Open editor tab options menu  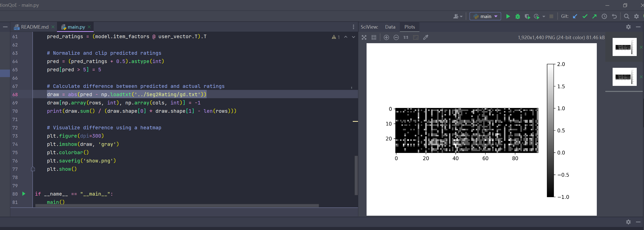pyautogui.click(x=354, y=27)
